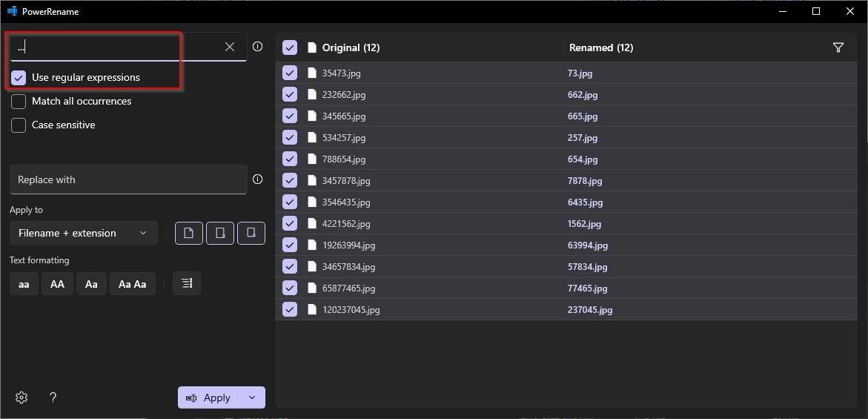The height and width of the screenshot is (419, 868).
Task: Select the uppercase 'AA' formatting button
Action: (x=57, y=283)
